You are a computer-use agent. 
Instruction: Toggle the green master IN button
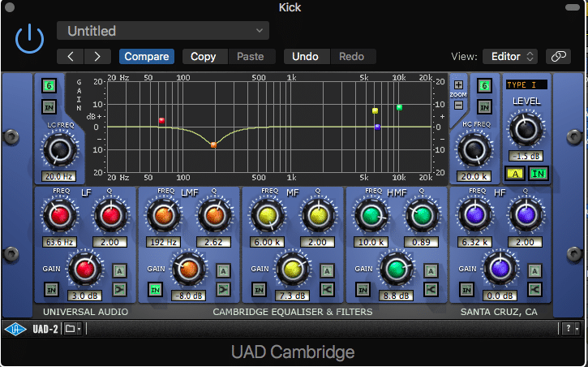pos(539,174)
